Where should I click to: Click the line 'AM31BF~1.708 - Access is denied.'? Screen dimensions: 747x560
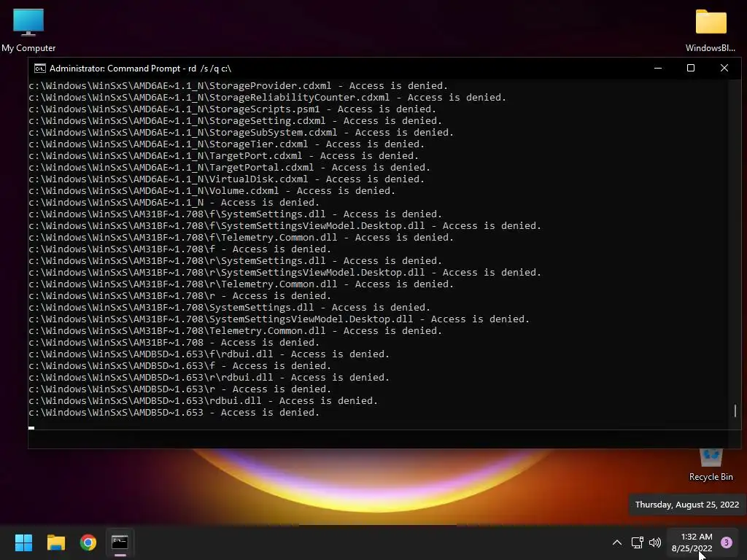point(174,343)
